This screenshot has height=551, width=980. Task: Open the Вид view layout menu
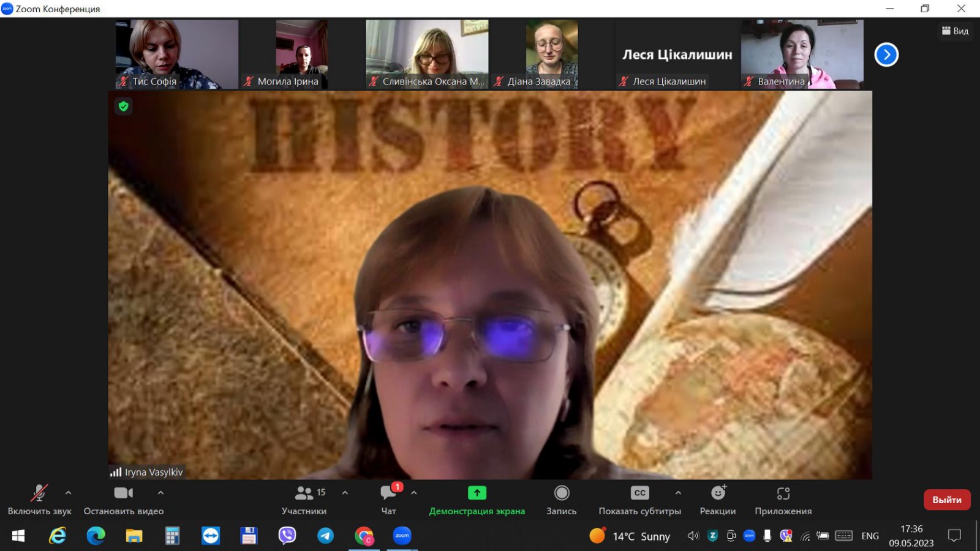pyautogui.click(x=955, y=31)
